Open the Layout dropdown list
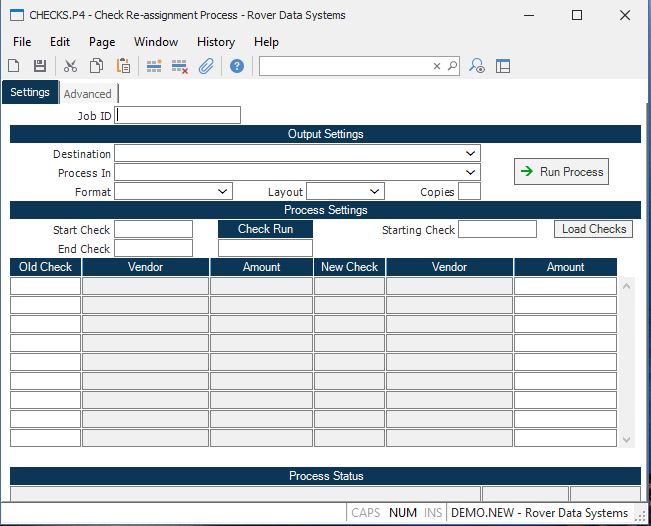The image size is (651, 526). [374, 191]
